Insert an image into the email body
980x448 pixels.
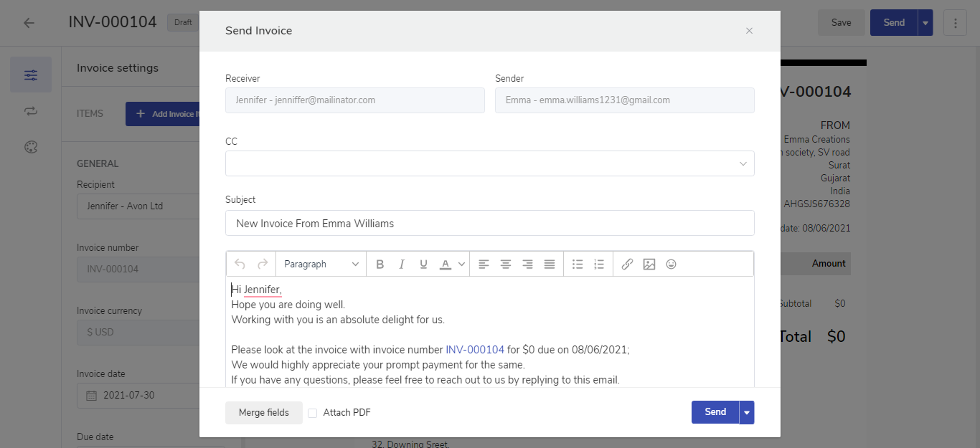[x=649, y=264]
